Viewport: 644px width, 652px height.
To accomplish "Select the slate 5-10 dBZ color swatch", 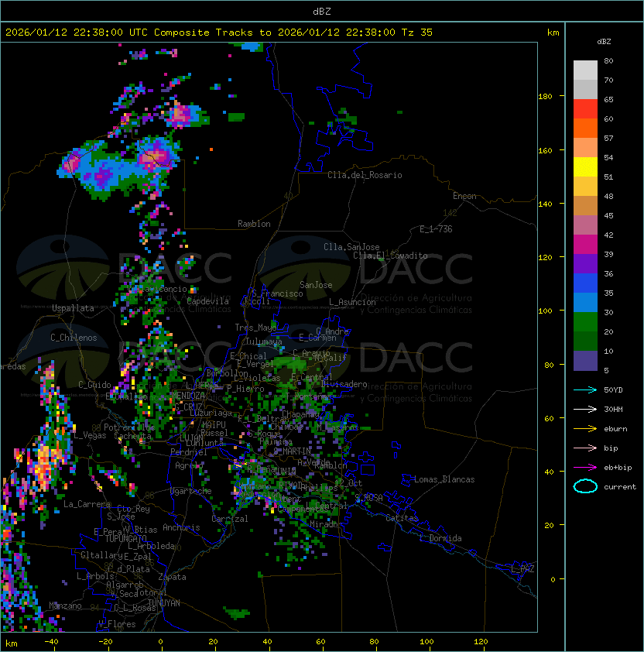I will [585, 361].
